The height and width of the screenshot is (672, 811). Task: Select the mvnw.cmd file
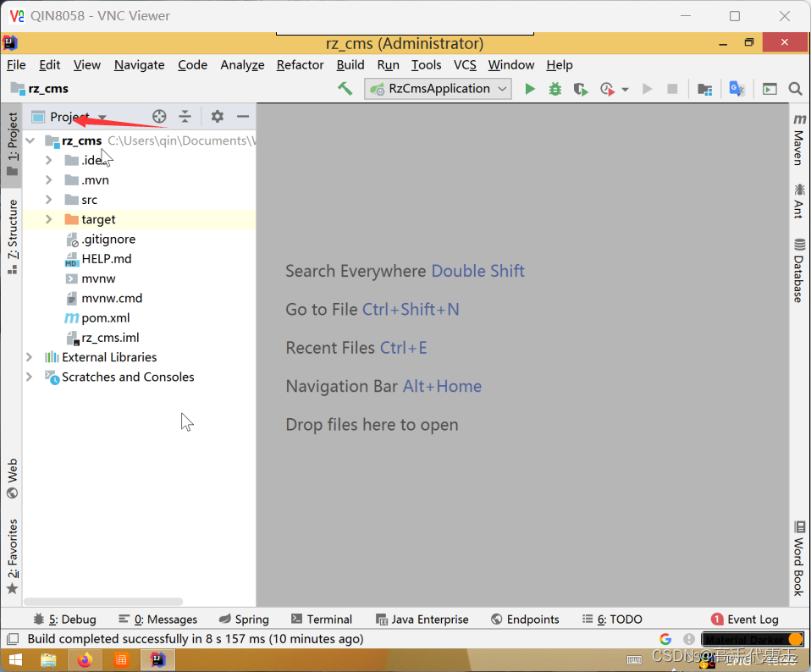click(111, 298)
